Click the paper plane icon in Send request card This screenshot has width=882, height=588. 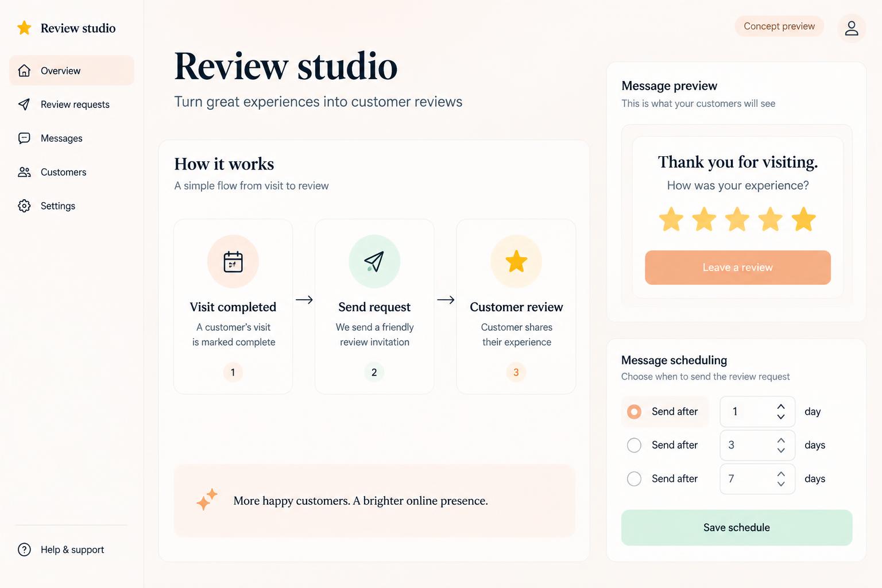374,261
